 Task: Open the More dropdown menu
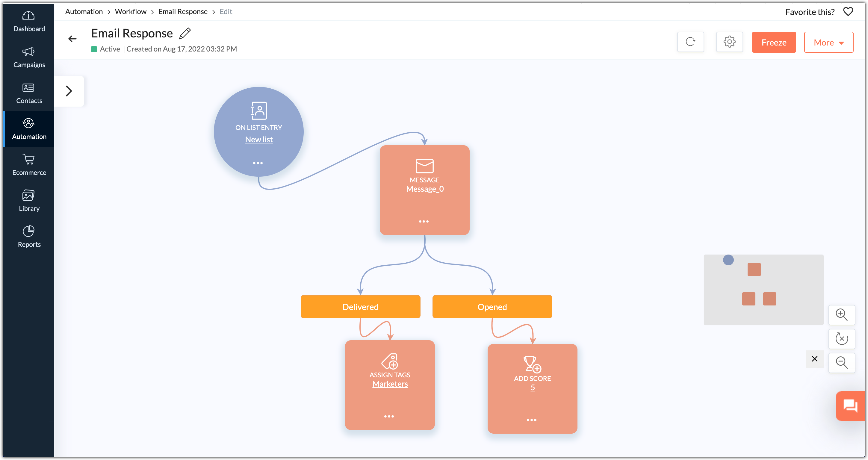tap(828, 43)
